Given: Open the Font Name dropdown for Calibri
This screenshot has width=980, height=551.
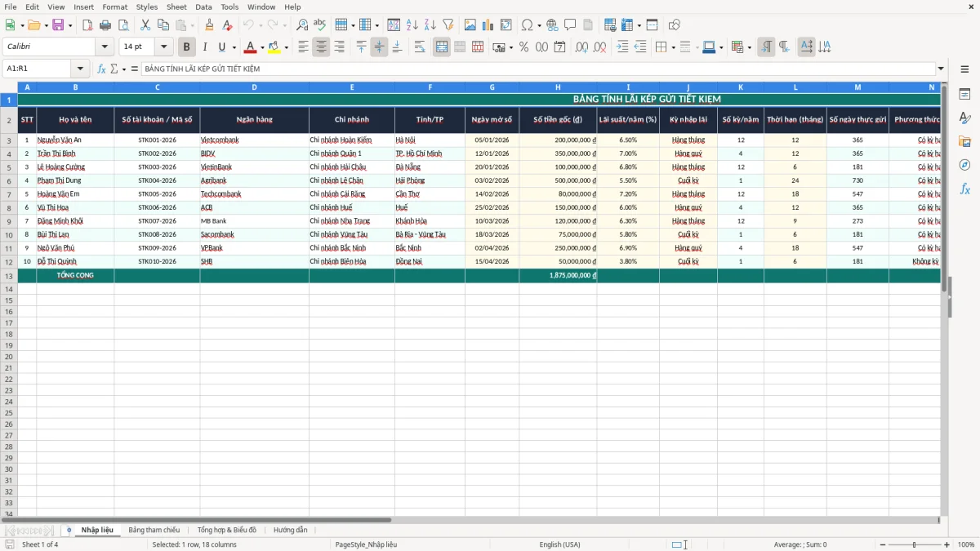Looking at the screenshot, I should pyautogui.click(x=105, y=47).
